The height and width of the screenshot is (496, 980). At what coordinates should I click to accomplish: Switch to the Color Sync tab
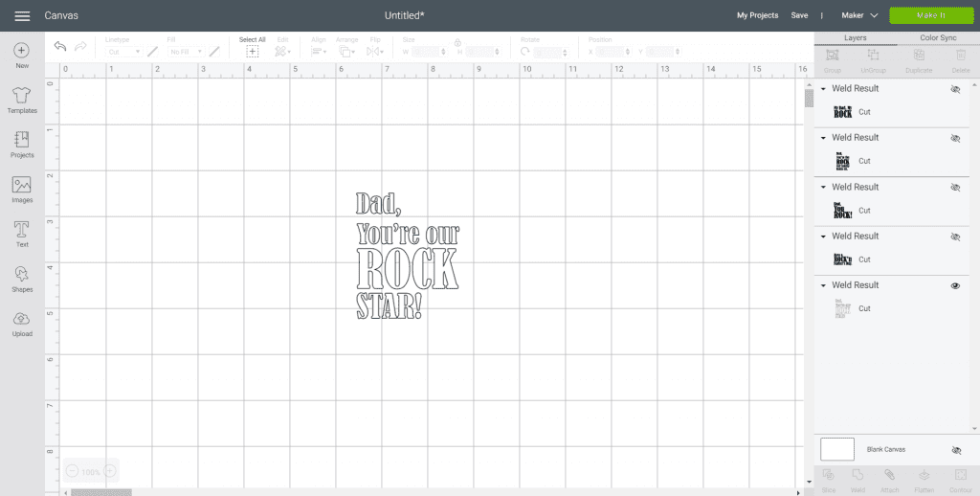pyautogui.click(x=938, y=38)
